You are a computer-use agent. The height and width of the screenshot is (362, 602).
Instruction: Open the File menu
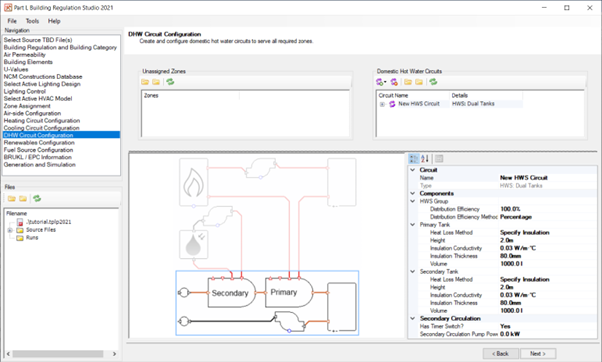(x=12, y=21)
